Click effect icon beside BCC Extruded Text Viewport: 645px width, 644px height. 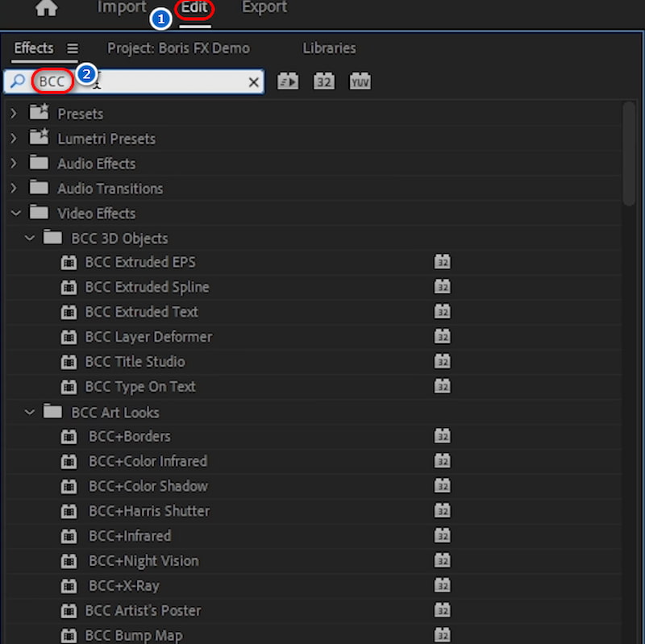(69, 313)
